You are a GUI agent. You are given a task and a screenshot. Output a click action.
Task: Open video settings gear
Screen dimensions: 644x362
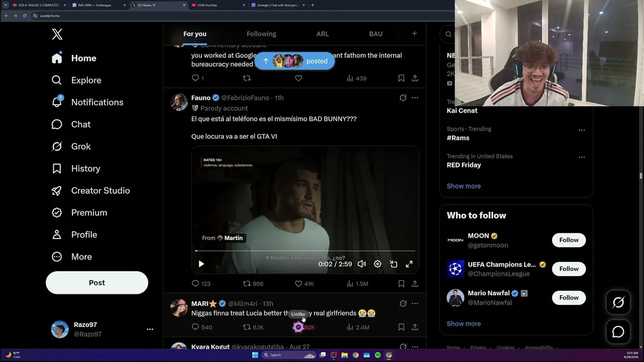377,264
